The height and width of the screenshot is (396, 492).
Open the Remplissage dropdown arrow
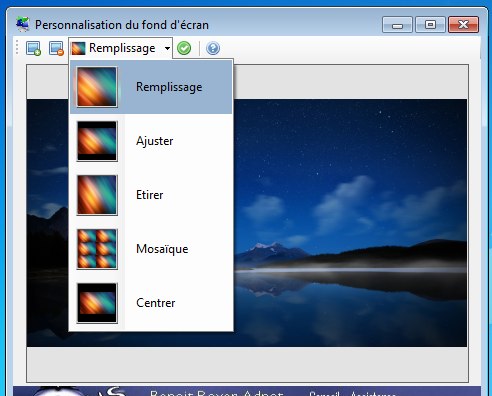click(x=167, y=48)
